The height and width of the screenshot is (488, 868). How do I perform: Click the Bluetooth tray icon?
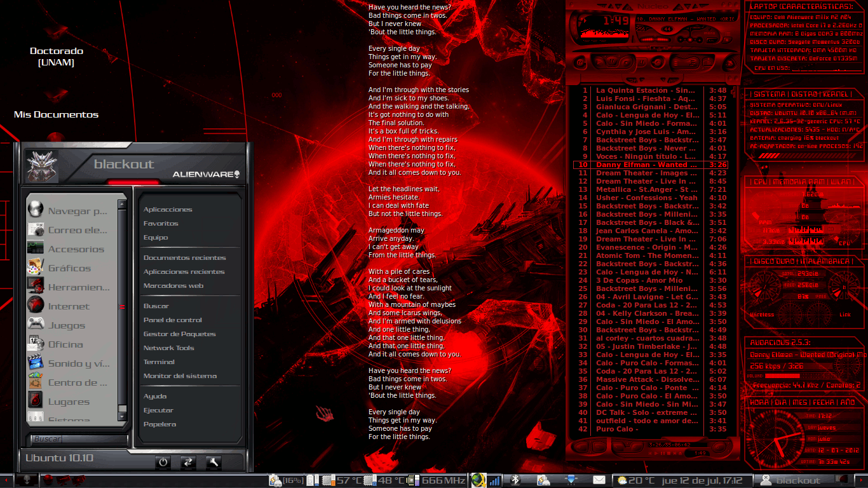[515, 480]
